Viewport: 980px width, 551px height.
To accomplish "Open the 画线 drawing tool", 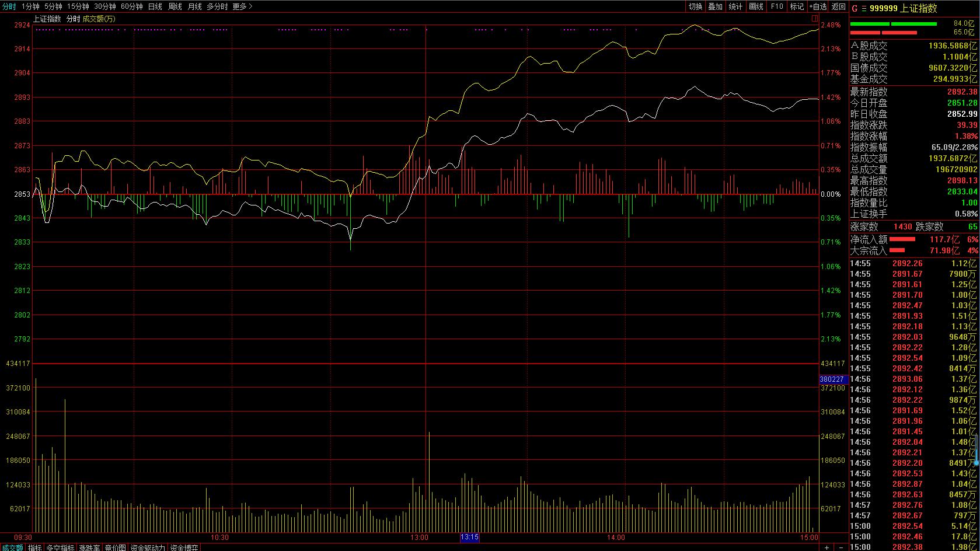I will 756,6.
